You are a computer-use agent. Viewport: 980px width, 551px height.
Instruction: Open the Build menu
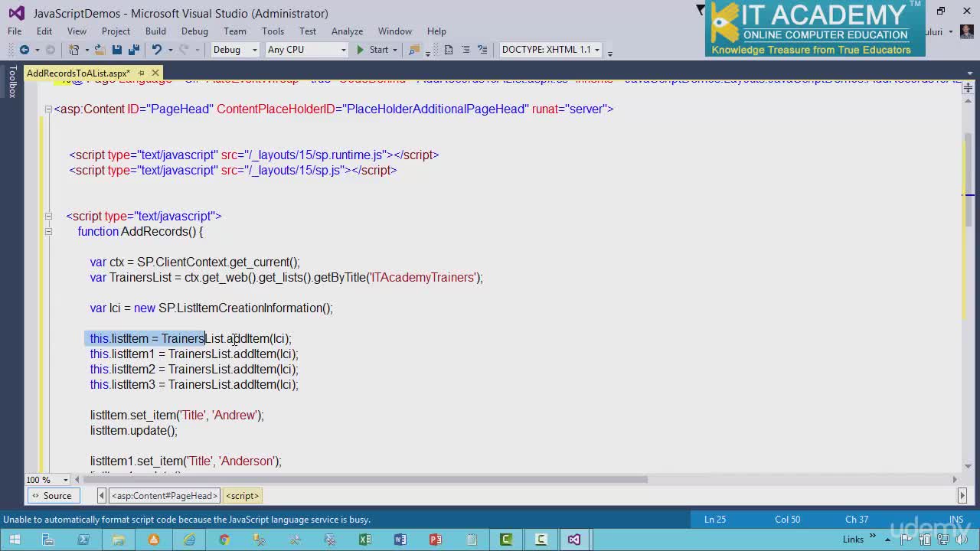tap(155, 31)
